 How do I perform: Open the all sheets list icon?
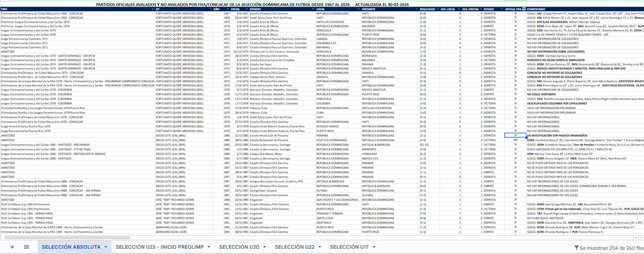click(27, 247)
